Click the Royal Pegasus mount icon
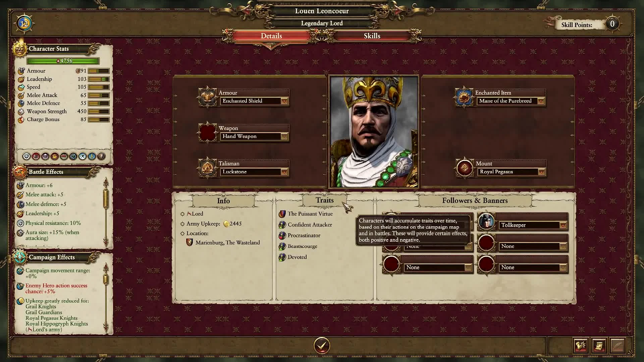 [465, 167]
